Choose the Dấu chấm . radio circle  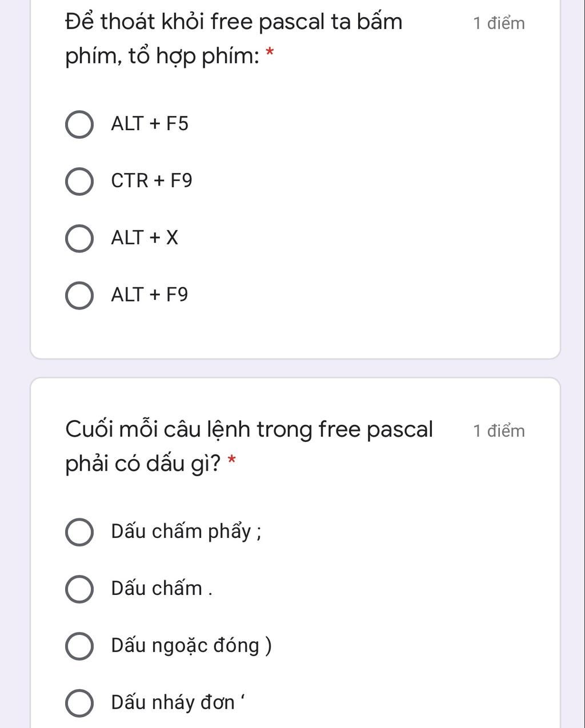click(x=79, y=589)
